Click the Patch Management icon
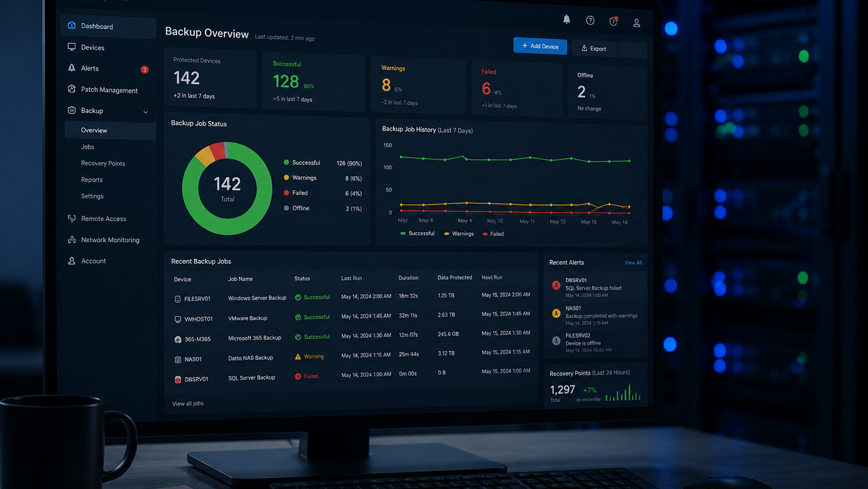This screenshot has width=868, height=489. pos(72,89)
